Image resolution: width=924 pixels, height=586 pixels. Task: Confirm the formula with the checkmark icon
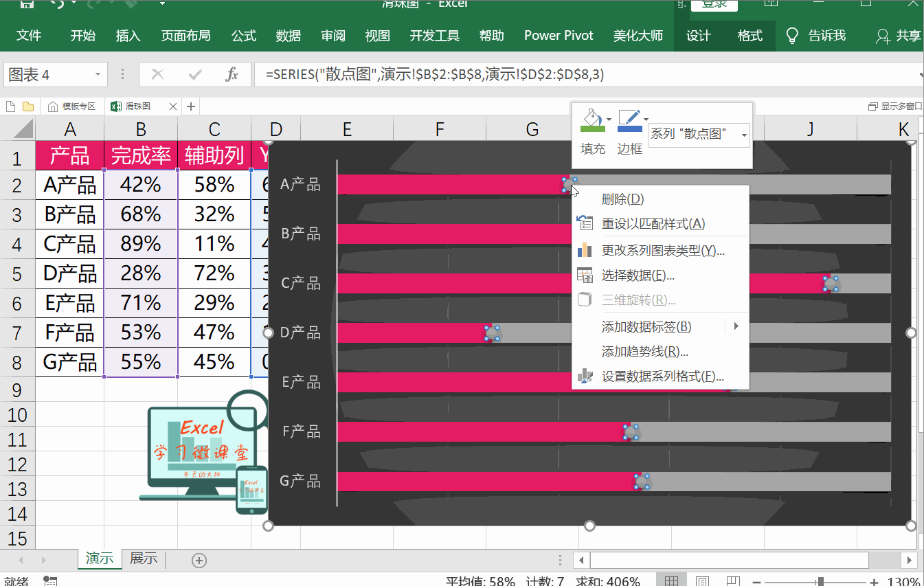click(195, 74)
